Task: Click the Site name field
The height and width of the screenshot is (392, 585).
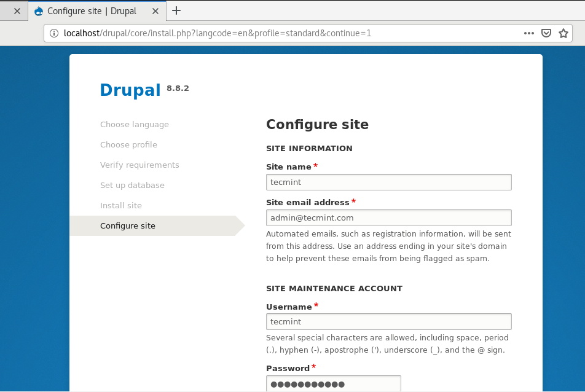Action: click(x=389, y=182)
